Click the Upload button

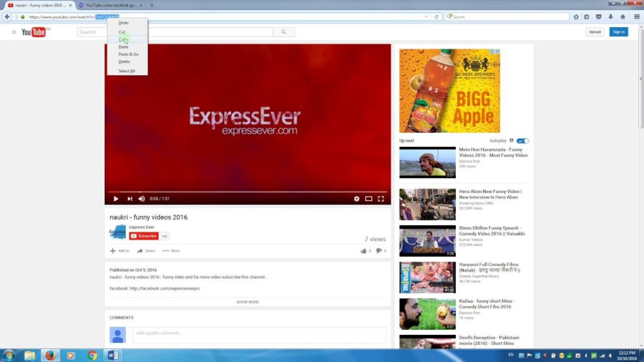pyautogui.click(x=595, y=32)
